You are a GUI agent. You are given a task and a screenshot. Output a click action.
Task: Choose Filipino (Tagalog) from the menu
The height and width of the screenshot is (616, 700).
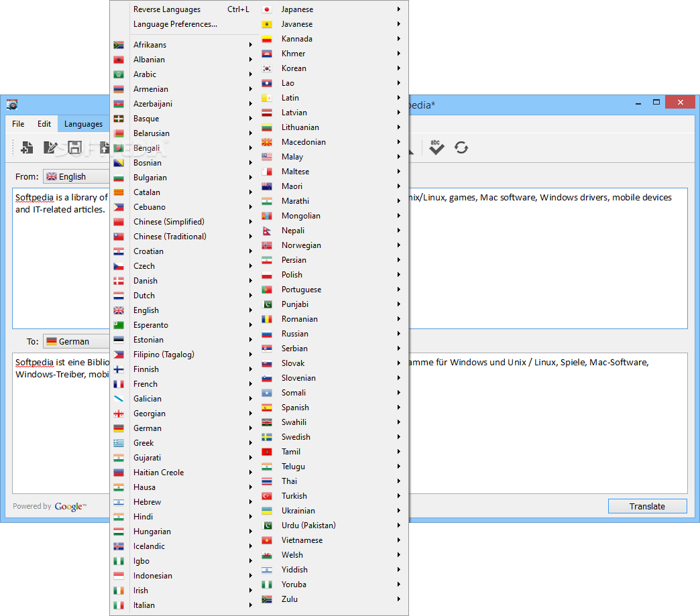click(184, 355)
